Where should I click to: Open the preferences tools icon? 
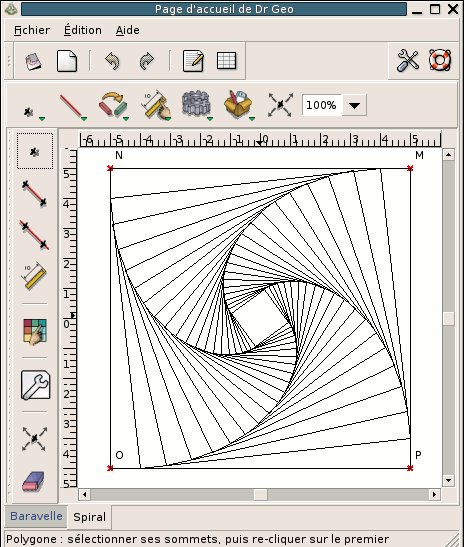click(x=407, y=61)
